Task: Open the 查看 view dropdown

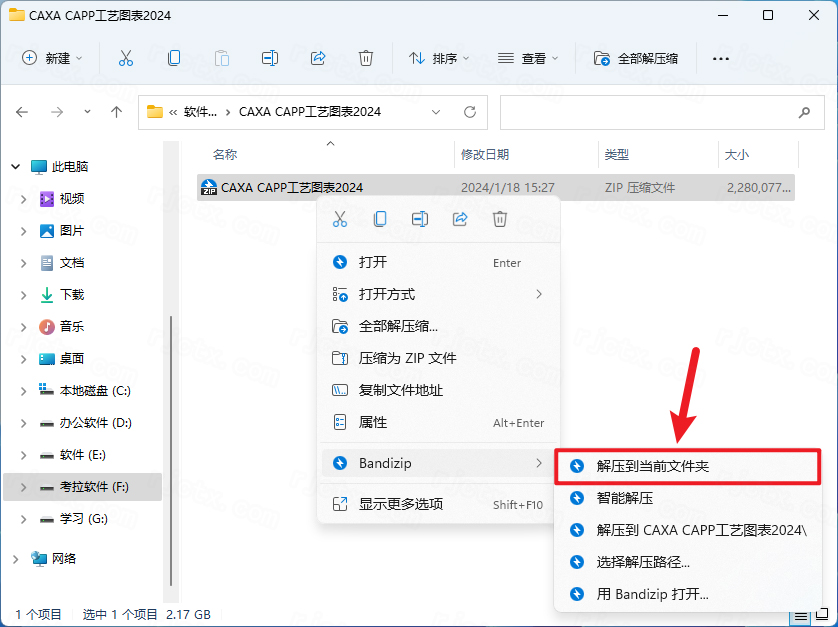Action: [x=529, y=58]
